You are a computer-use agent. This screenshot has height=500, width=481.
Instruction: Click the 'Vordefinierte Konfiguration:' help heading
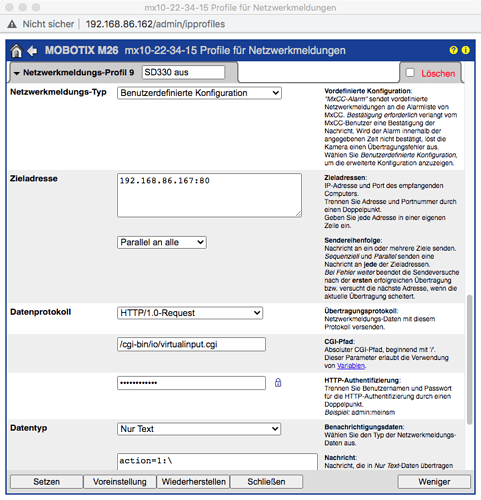point(368,91)
